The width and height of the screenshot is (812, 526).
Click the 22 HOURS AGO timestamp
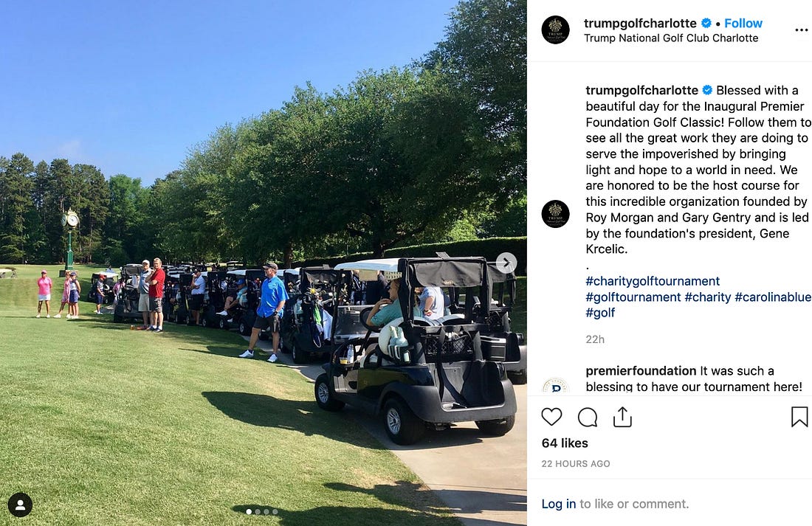coord(575,464)
